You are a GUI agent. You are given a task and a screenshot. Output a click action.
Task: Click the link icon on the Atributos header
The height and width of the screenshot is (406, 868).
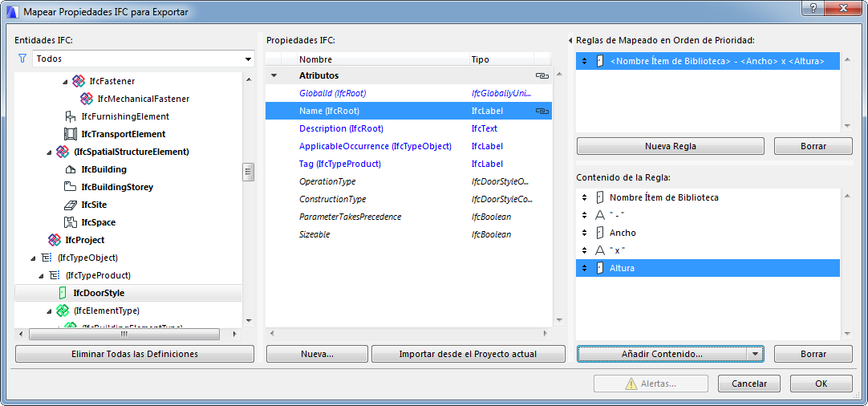click(541, 75)
